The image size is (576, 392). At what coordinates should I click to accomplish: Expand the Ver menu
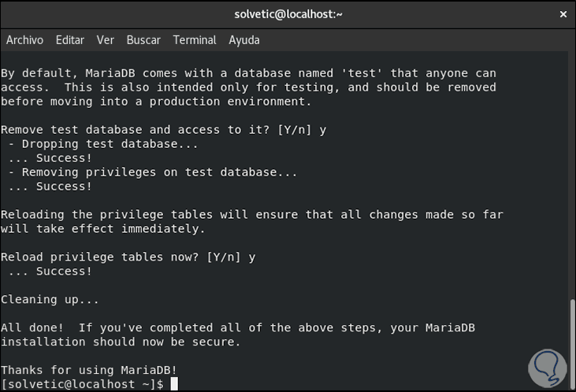tap(106, 39)
